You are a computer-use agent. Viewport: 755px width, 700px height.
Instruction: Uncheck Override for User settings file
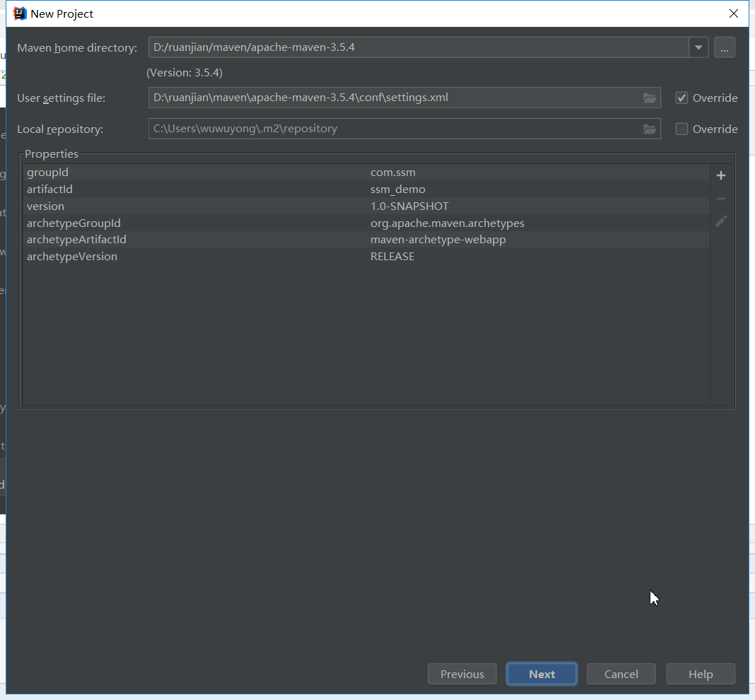tap(681, 98)
